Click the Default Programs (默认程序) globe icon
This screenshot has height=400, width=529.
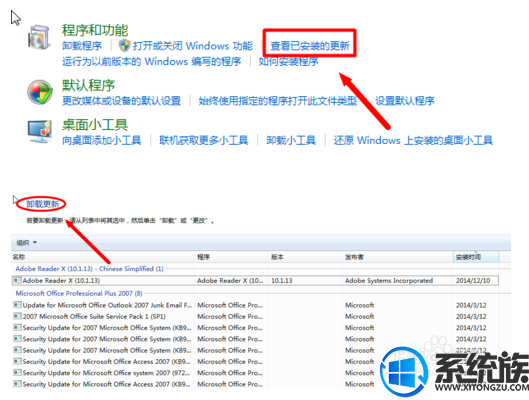pos(40,92)
